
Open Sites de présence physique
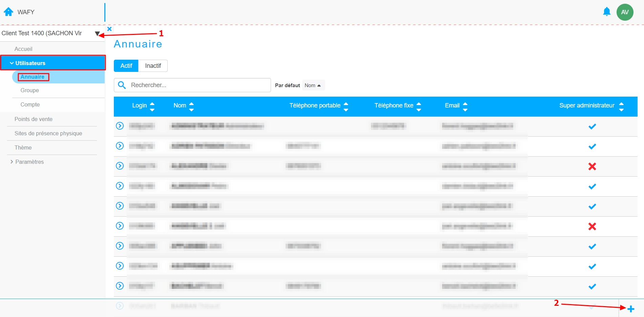[48, 133]
